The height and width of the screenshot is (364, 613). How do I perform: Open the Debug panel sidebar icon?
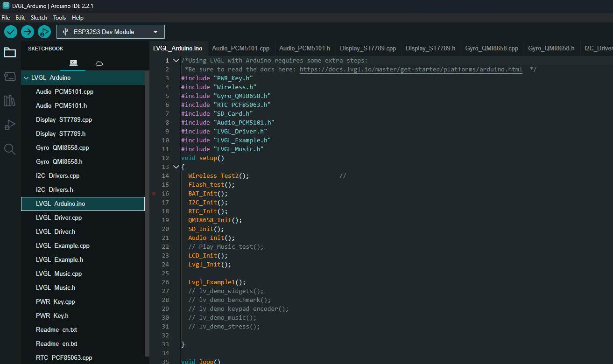tap(10, 125)
